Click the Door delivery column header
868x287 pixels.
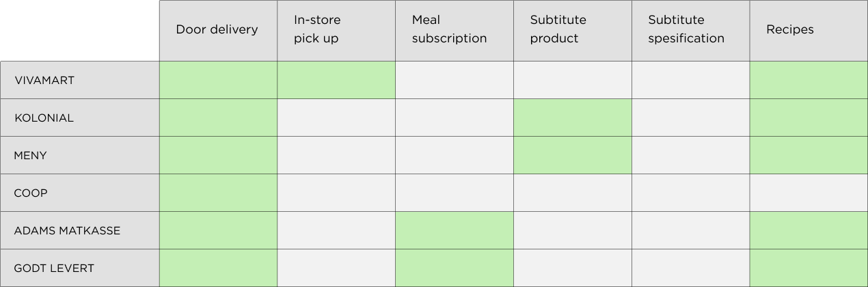click(x=217, y=29)
